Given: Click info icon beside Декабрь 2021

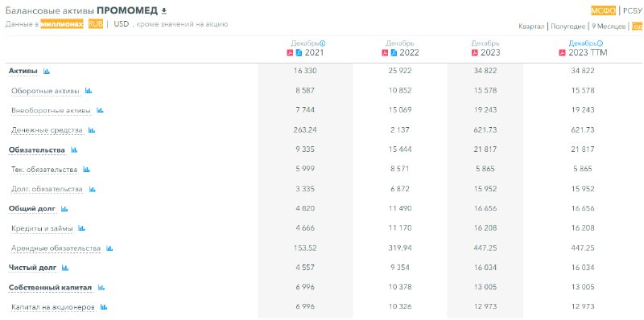Looking at the screenshot, I should 323,43.
